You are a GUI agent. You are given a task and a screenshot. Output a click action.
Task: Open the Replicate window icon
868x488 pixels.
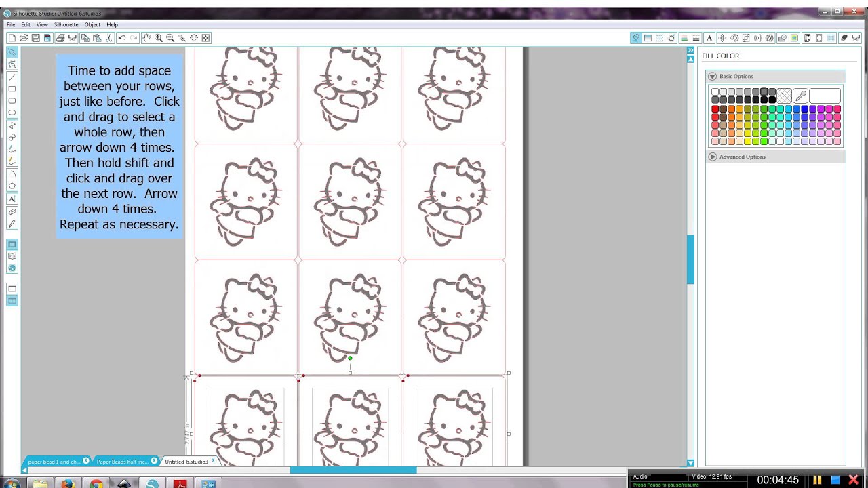pyautogui.click(x=770, y=38)
